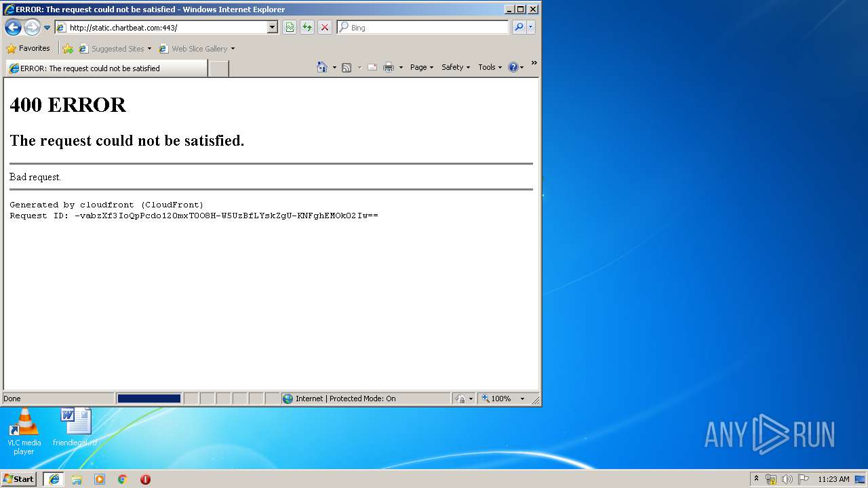Click the network tray icon
This screenshot has width=868, height=488.
coord(771,479)
